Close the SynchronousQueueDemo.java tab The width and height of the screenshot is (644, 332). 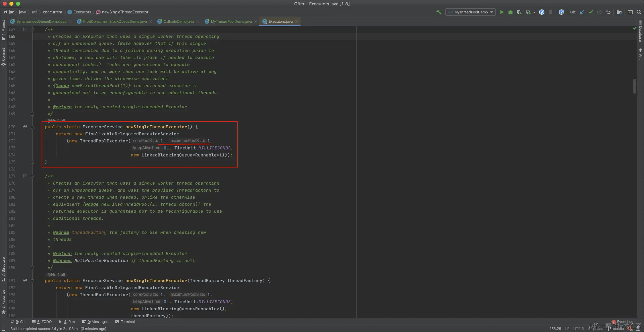(70, 21)
